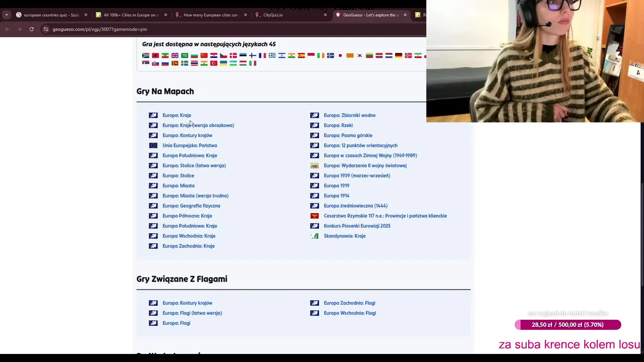644x362 pixels.
Task: Switch to All 100k+ Cities in Europe tab
Action: tap(131, 15)
